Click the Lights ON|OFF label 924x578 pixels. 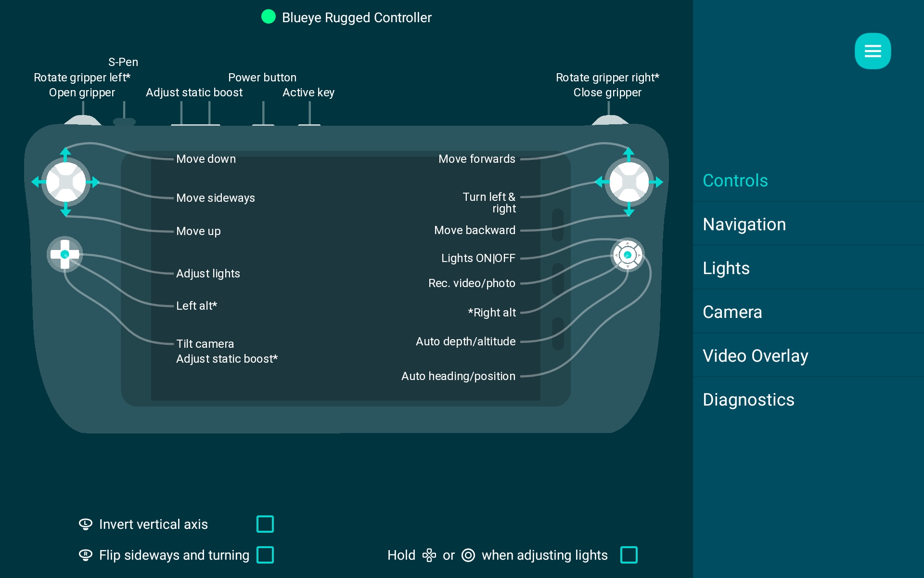pyautogui.click(x=478, y=258)
